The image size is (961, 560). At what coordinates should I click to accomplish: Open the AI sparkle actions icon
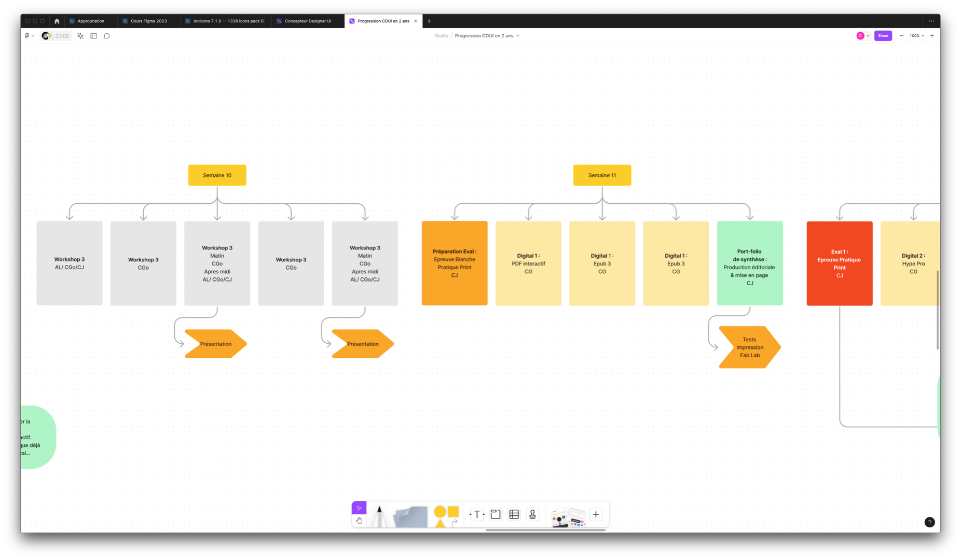pyautogui.click(x=80, y=36)
